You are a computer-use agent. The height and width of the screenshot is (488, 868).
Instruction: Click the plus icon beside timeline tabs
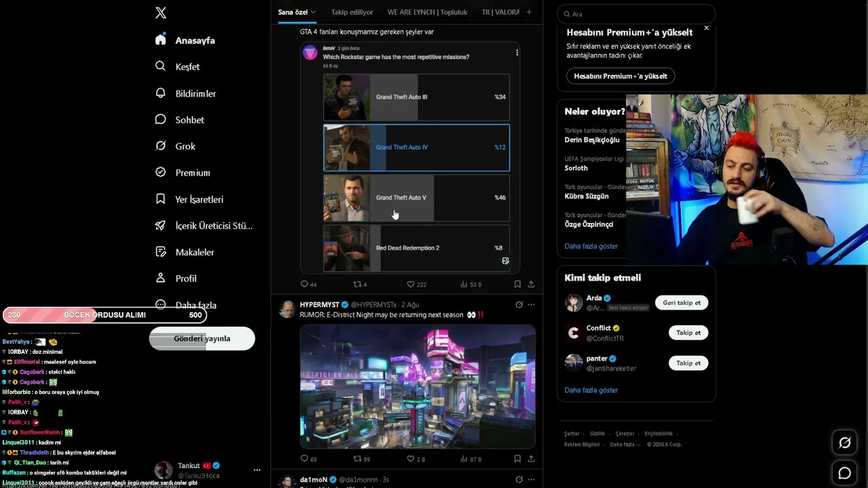(529, 12)
